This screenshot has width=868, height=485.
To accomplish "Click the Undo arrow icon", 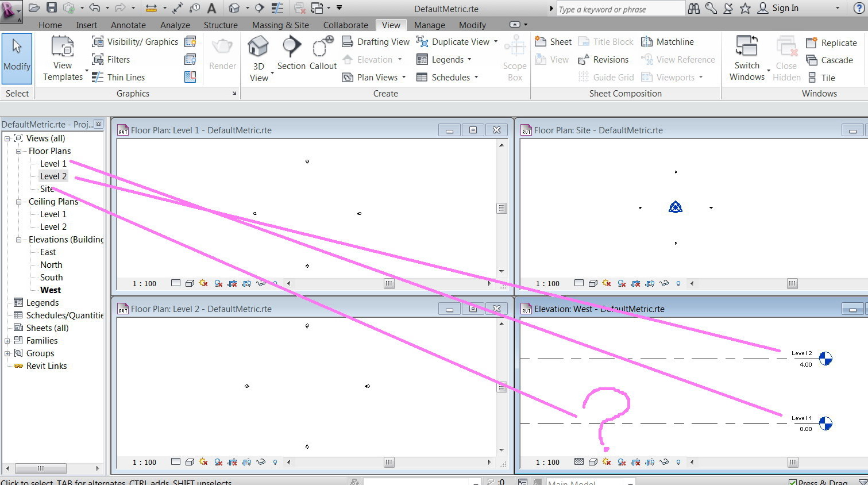I will point(94,8).
